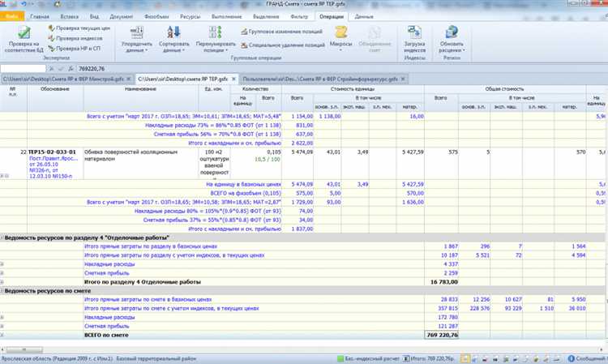This screenshot has height=364, width=608.
Task: Click 'Проверка на соответствие БД' icon
Action: 24,32
